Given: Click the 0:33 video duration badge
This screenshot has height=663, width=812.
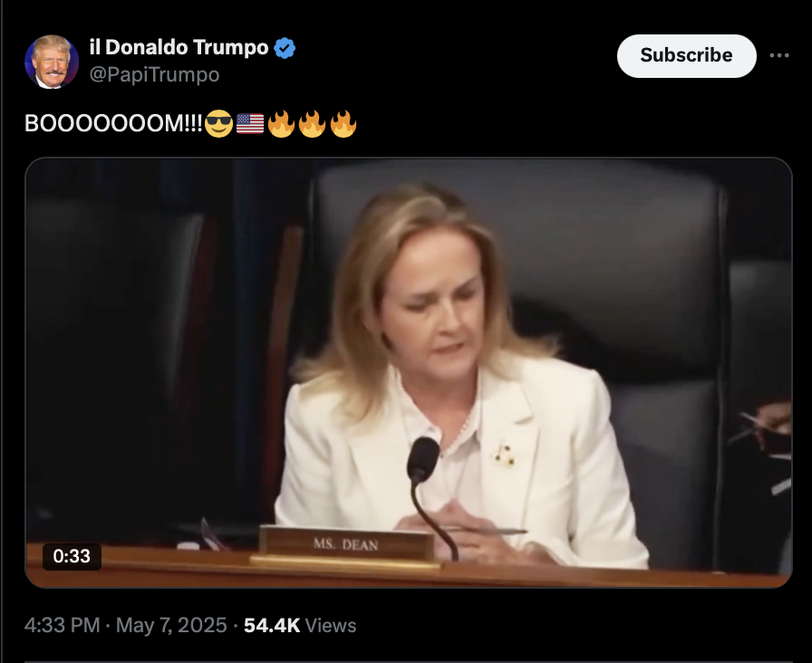Looking at the screenshot, I should (72, 556).
